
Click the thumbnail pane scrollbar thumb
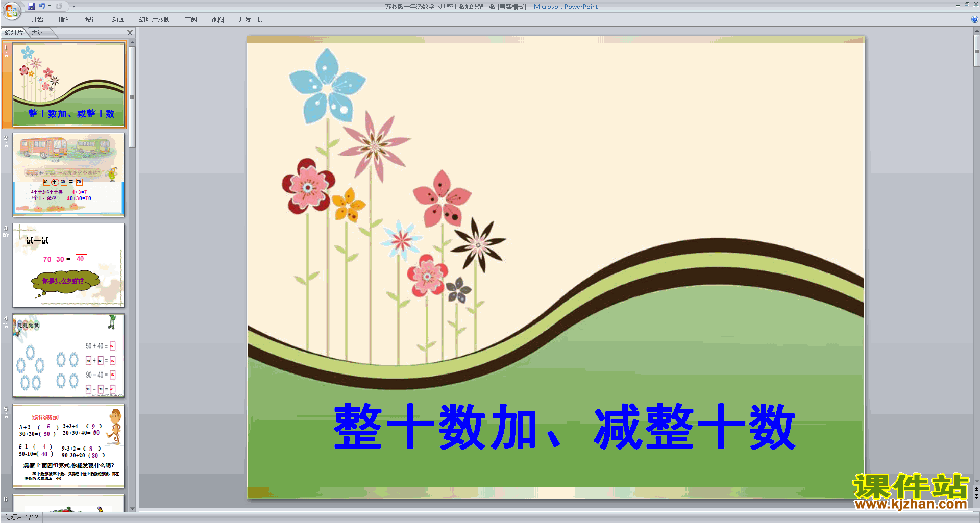tap(132, 97)
